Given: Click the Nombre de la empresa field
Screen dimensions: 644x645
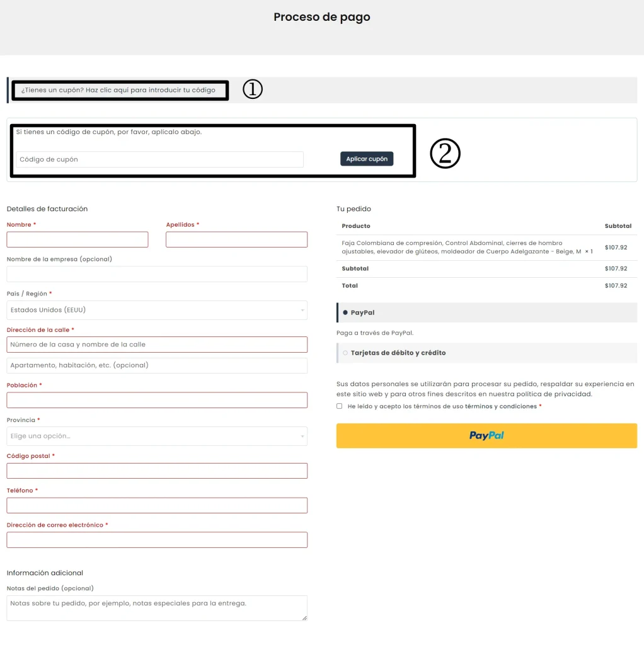Looking at the screenshot, I should pyautogui.click(x=157, y=274).
